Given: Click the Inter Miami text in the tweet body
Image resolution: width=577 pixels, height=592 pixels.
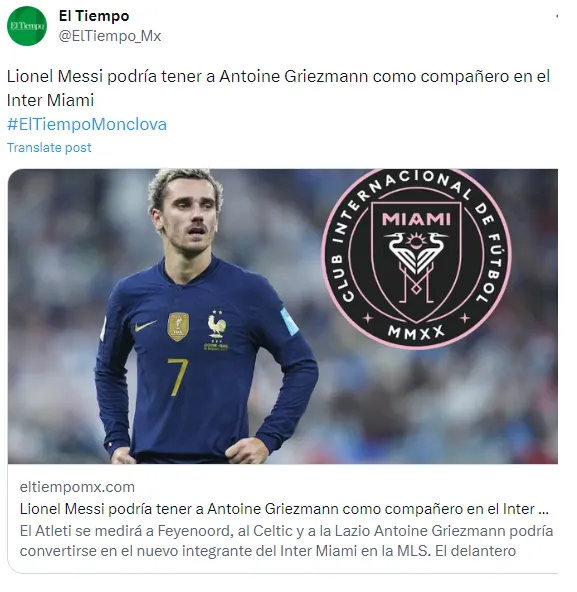Looking at the screenshot, I should (50, 100).
